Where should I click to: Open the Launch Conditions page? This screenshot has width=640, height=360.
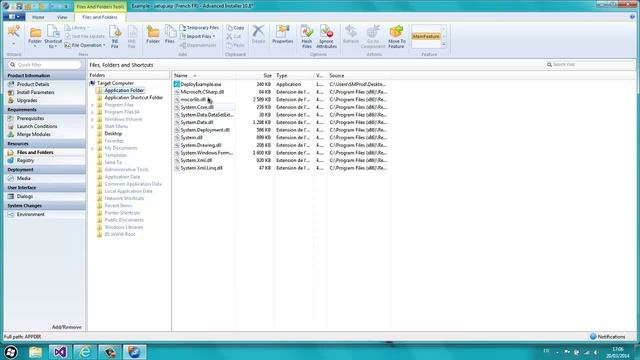[x=37, y=127]
